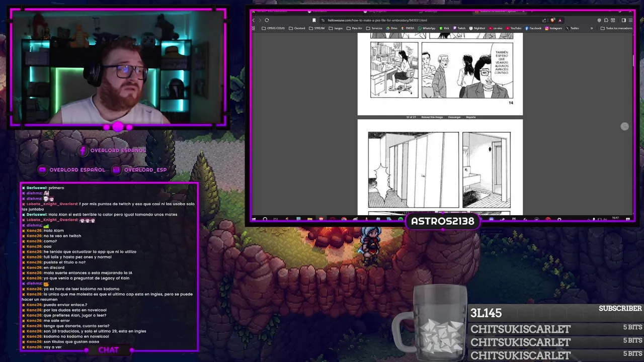This screenshot has width=644, height=362.
Task: Click the Descargar link under the page
Action: [454, 117]
